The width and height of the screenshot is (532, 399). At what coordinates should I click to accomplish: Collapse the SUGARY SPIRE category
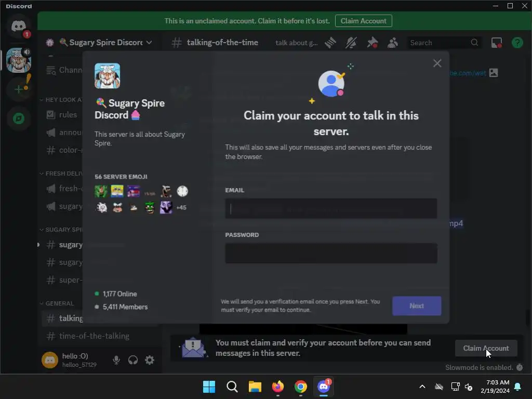[61, 230]
